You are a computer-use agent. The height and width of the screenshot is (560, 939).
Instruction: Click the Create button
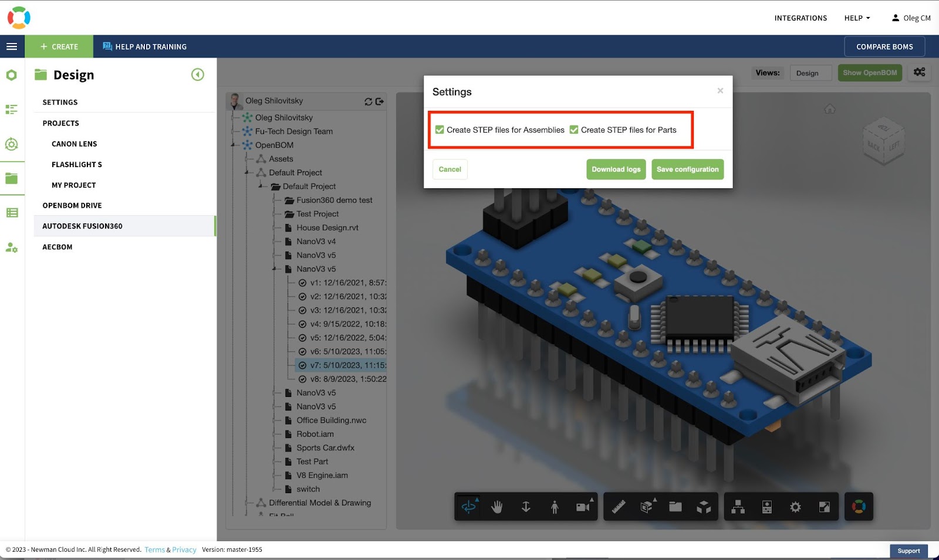tap(59, 46)
